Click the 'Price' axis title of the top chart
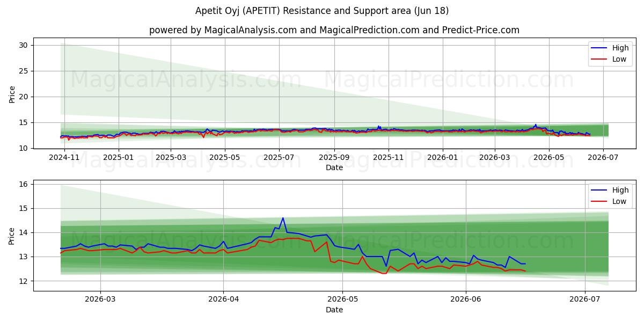The height and width of the screenshot is (322, 644). pos(12,94)
